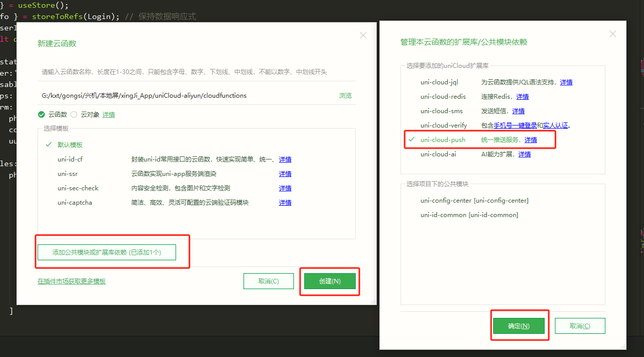This screenshot has height=357, width=644.
Task: Open 详情 link for uni-captcha
Action: [x=285, y=203]
